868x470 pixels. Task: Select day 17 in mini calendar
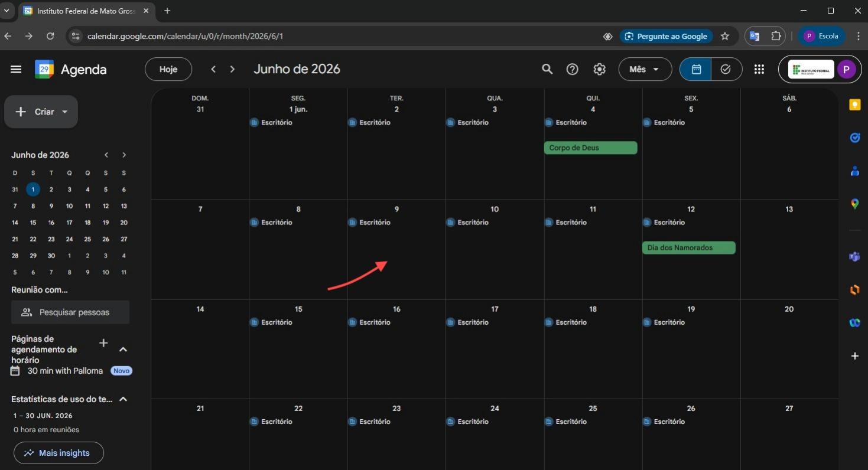69,223
